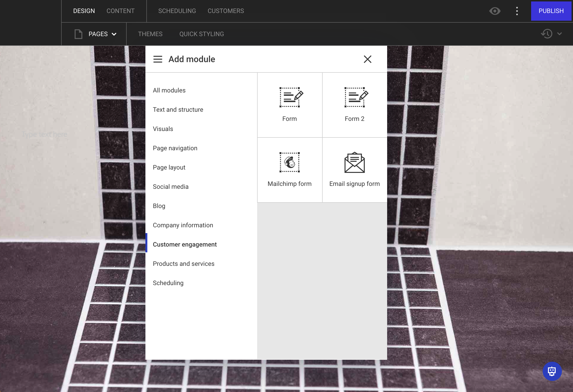Open QUICK STYLING options
The height and width of the screenshot is (392, 573).
(202, 34)
